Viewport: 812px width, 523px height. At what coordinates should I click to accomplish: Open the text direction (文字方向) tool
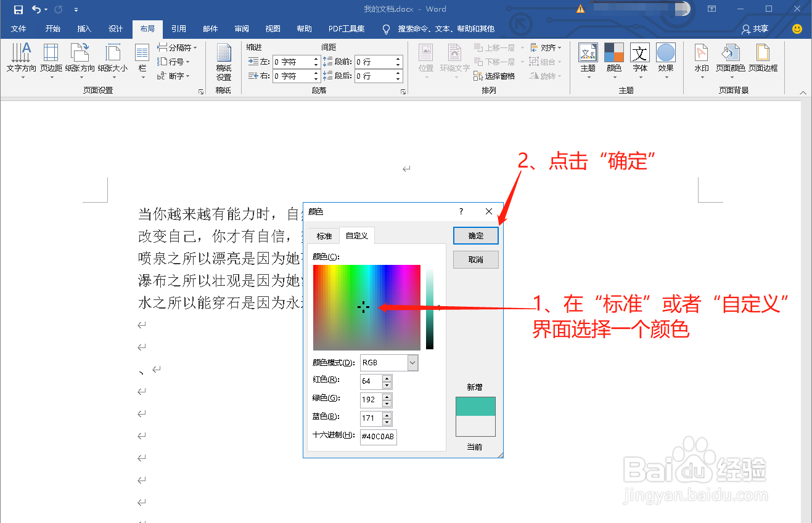click(22, 60)
